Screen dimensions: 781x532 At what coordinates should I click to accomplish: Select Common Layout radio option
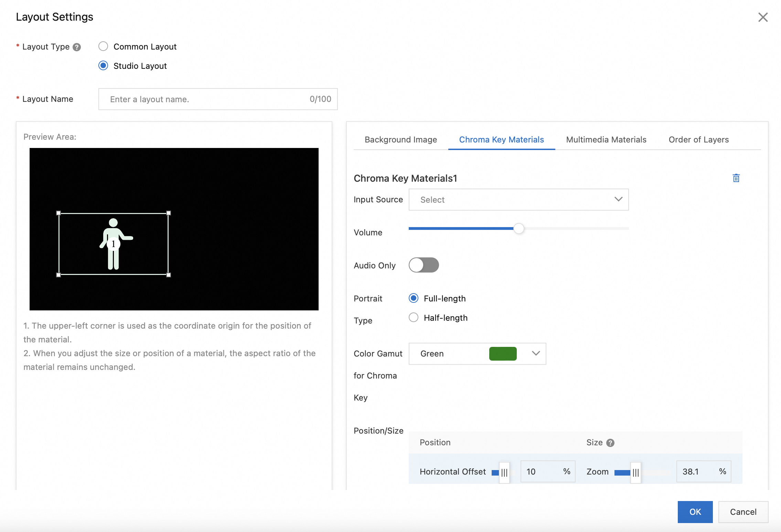click(x=103, y=46)
